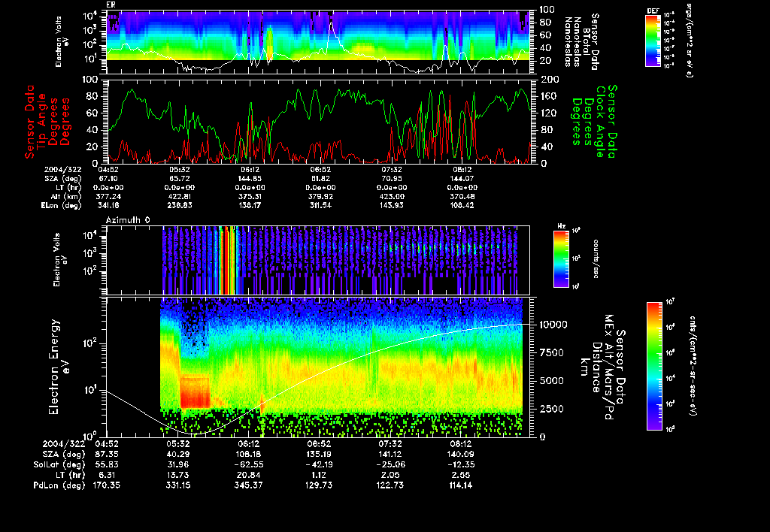Select SZA value 85.72
The width and height of the screenshot is (770, 532).
180,179
